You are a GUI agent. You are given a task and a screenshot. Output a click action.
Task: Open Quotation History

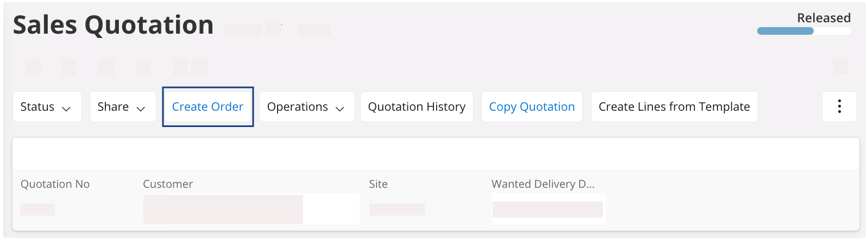[417, 107]
